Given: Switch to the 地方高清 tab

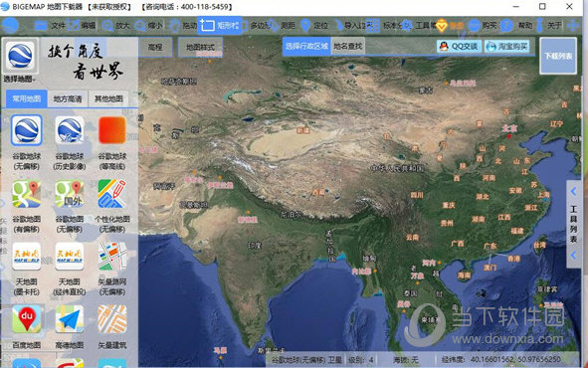Looking at the screenshot, I should [68, 98].
